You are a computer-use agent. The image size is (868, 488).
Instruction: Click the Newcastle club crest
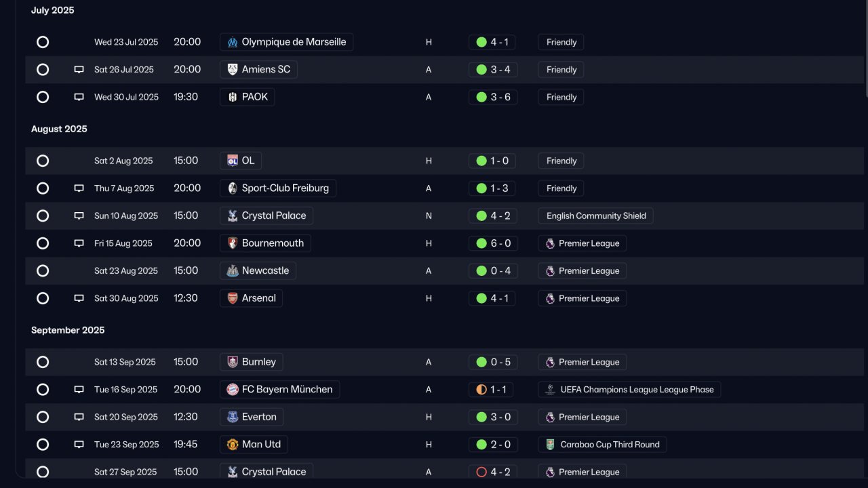[233, 271]
